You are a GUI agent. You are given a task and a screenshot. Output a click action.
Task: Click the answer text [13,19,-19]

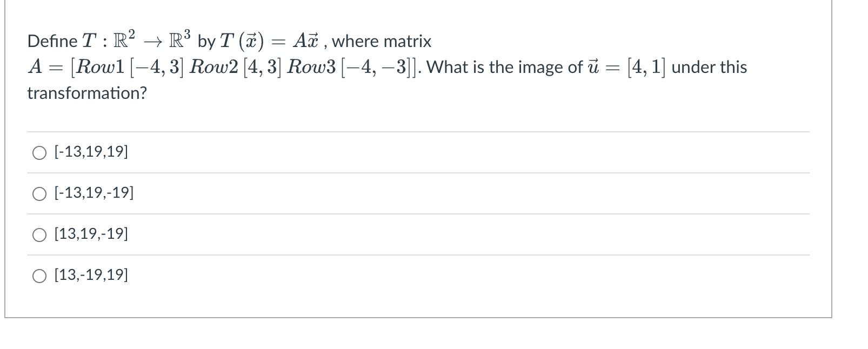(x=90, y=234)
